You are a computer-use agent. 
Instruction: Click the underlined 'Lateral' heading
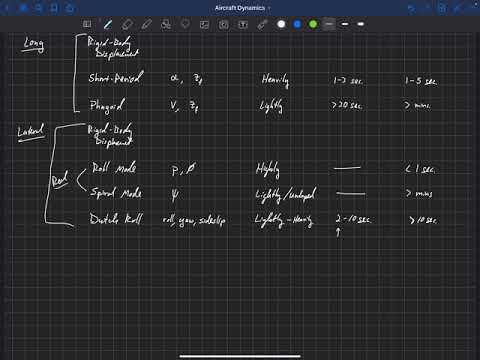31,132
